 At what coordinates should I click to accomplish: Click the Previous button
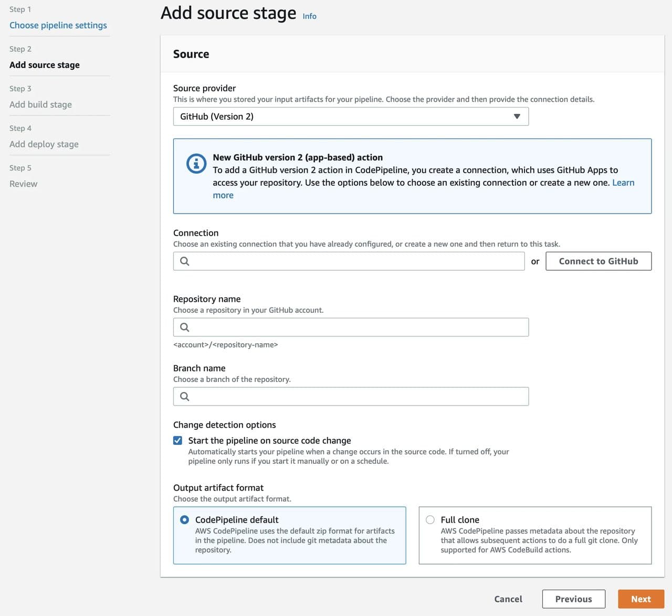click(x=574, y=599)
